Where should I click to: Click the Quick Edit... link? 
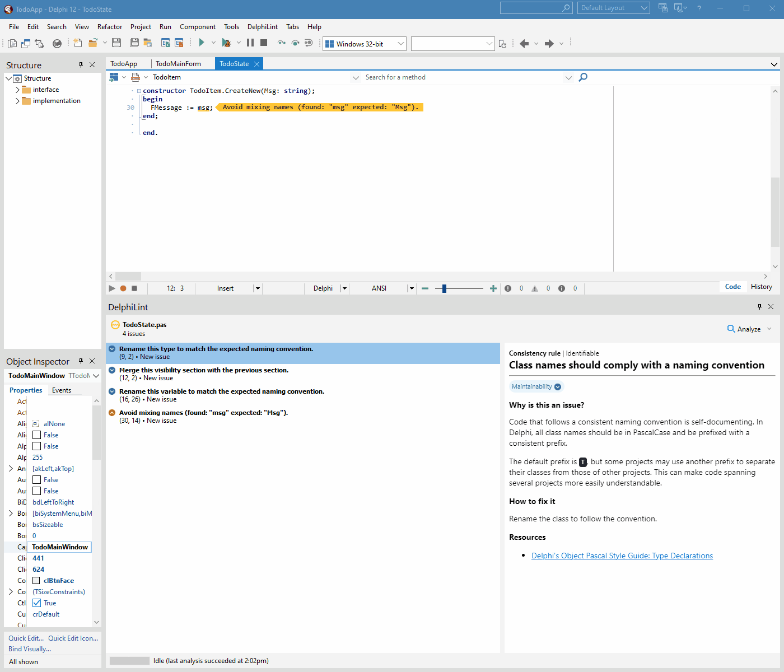pos(26,638)
